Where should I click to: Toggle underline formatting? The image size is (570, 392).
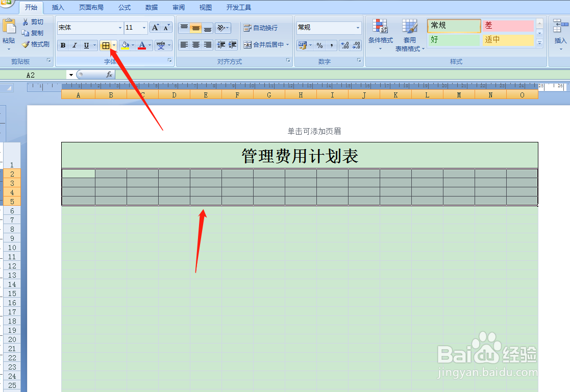click(86, 45)
